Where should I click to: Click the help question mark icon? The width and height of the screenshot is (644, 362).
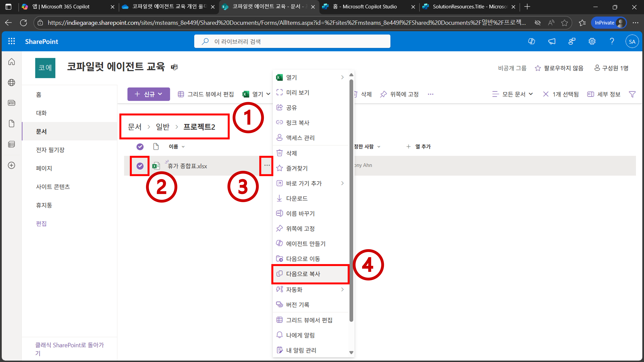(x=612, y=41)
